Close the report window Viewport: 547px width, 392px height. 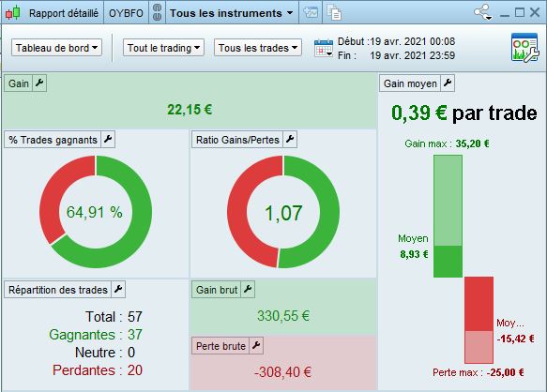535,12
